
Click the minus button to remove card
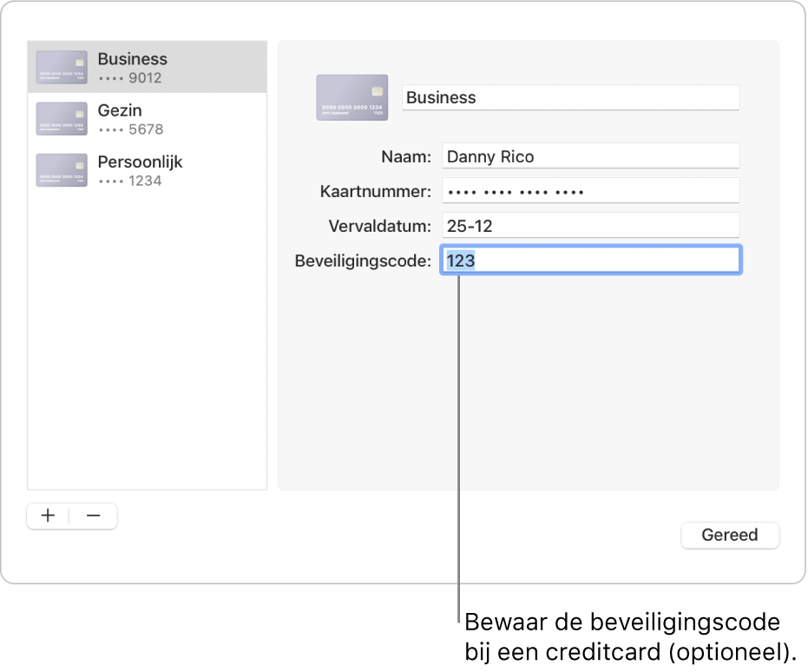[x=93, y=516]
